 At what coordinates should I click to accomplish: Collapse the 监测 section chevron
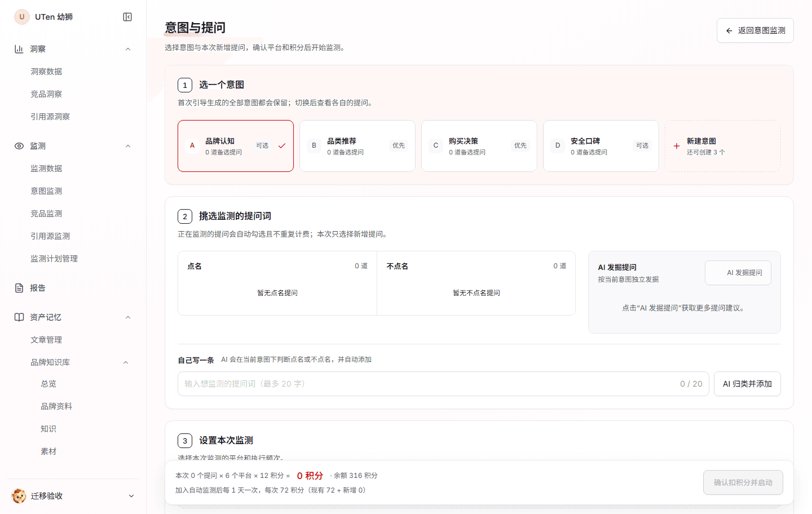click(x=128, y=146)
